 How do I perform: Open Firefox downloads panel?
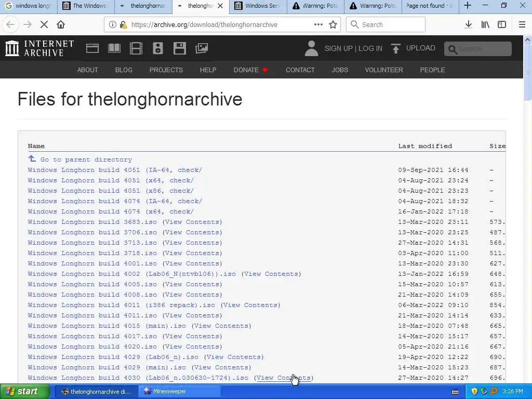tap(469, 24)
